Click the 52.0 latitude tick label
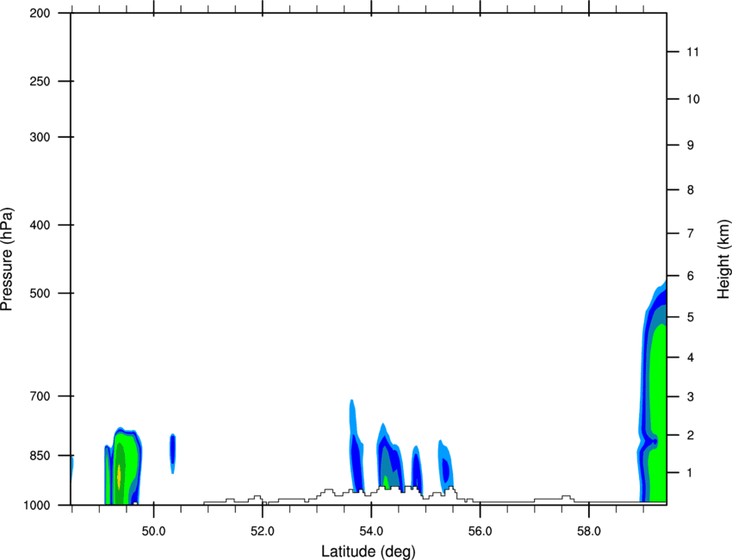Screen dimensions: 732x560 pyautogui.click(x=263, y=532)
